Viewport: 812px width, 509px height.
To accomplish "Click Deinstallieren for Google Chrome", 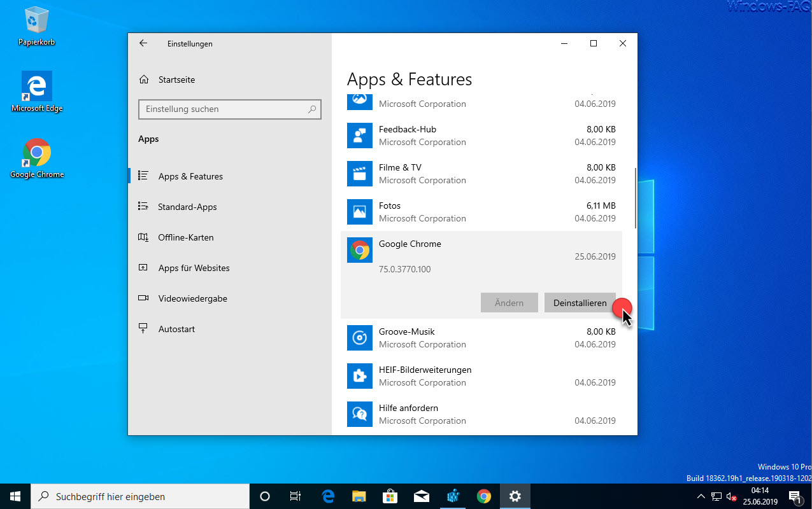I will (580, 303).
